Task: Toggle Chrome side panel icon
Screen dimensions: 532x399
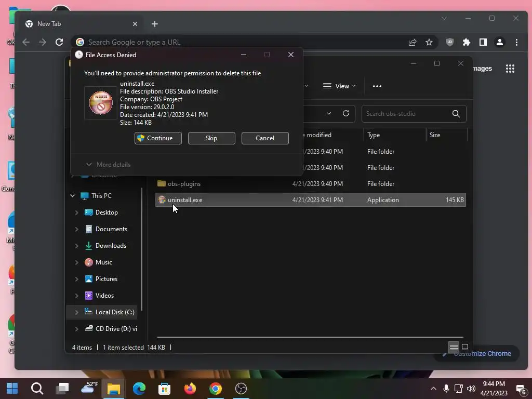Action: [483, 42]
